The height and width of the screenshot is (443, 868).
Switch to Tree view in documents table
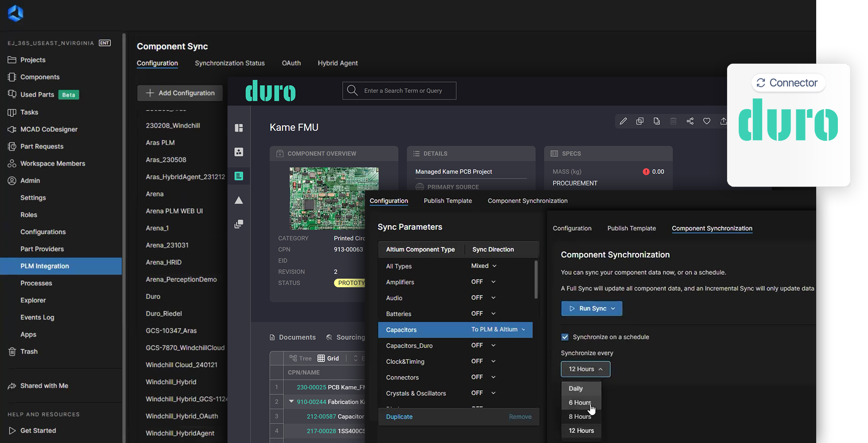300,358
